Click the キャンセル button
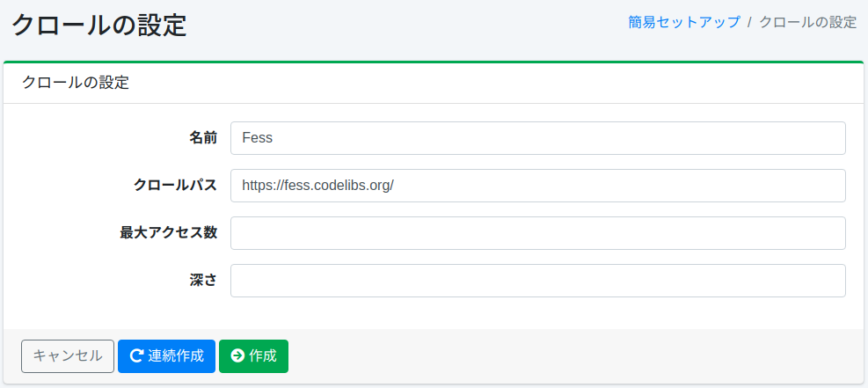This screenshot has height=388, width=868. point(68,356)
